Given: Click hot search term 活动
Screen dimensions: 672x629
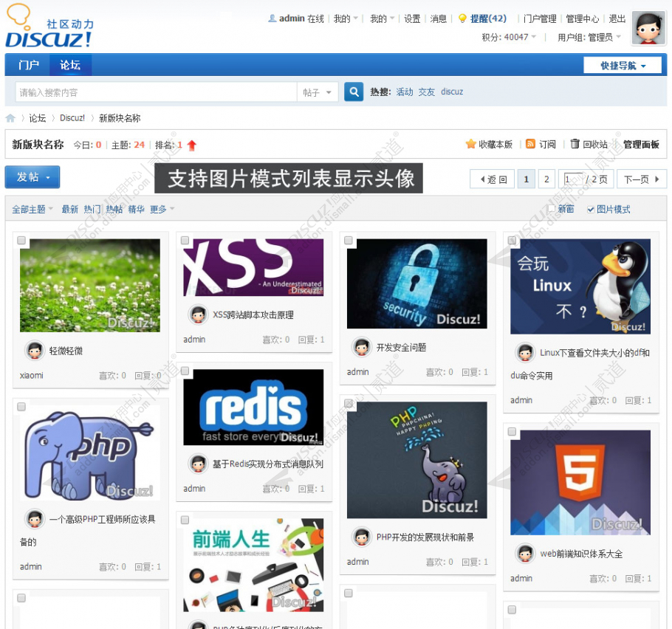Looking at the screenshot, I should click(x=405, y=92).
